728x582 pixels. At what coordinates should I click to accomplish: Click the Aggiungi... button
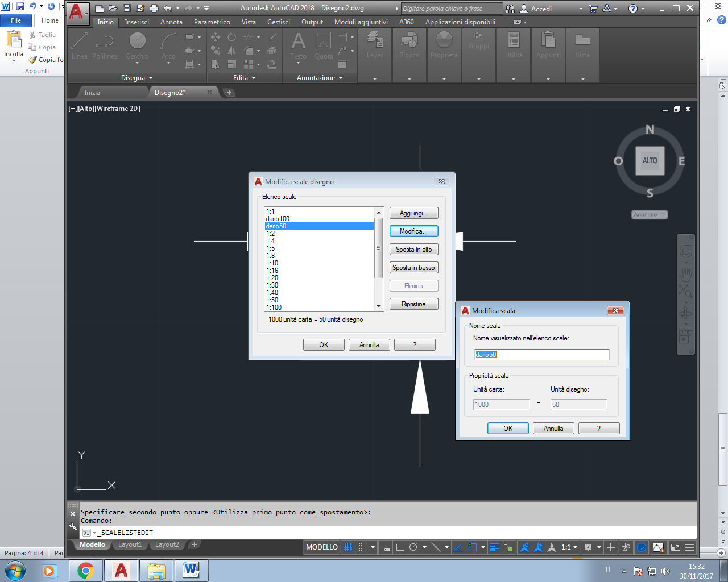click(414, 213)
